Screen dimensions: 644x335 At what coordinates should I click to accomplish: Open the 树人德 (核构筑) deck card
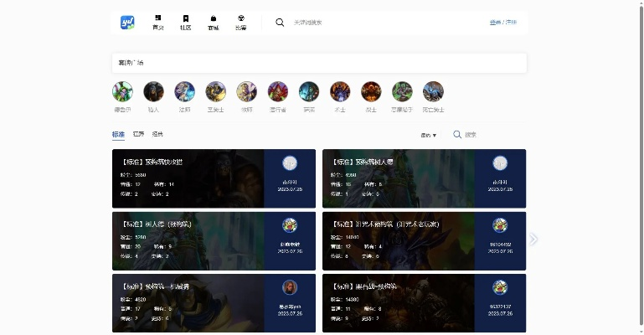click(x=188, y=240)
